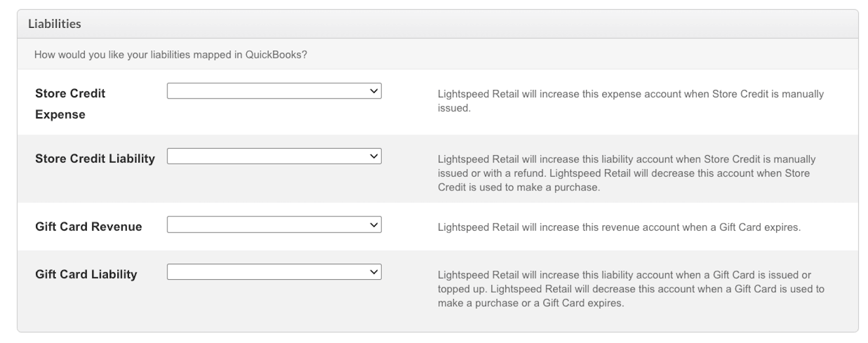Click the Store Credit Liability help description
The width and height of the screenshot is (868, 343).
626,174
